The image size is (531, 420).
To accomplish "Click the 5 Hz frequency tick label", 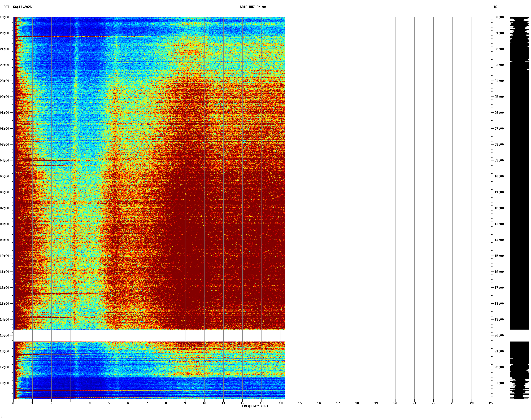I will (x=109, y=403).
